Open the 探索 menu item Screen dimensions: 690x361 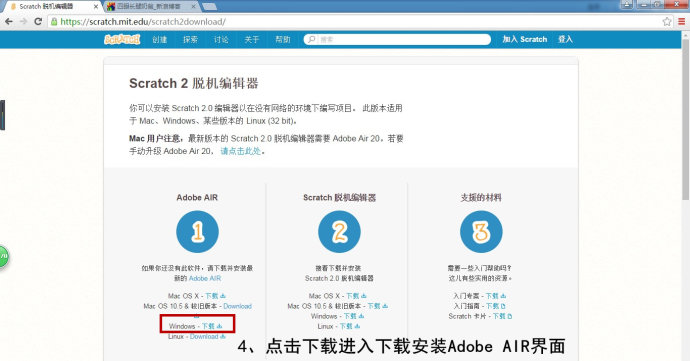(190, 39)
